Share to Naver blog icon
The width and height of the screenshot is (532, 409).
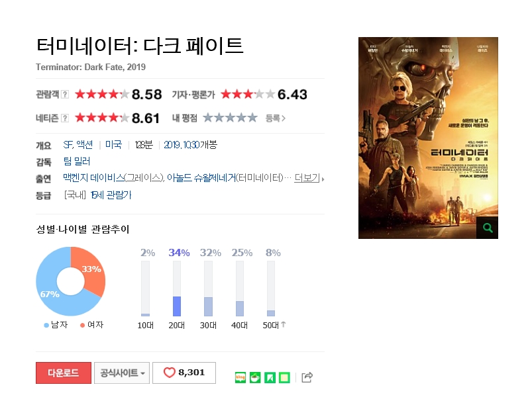(x=240, y=377)
